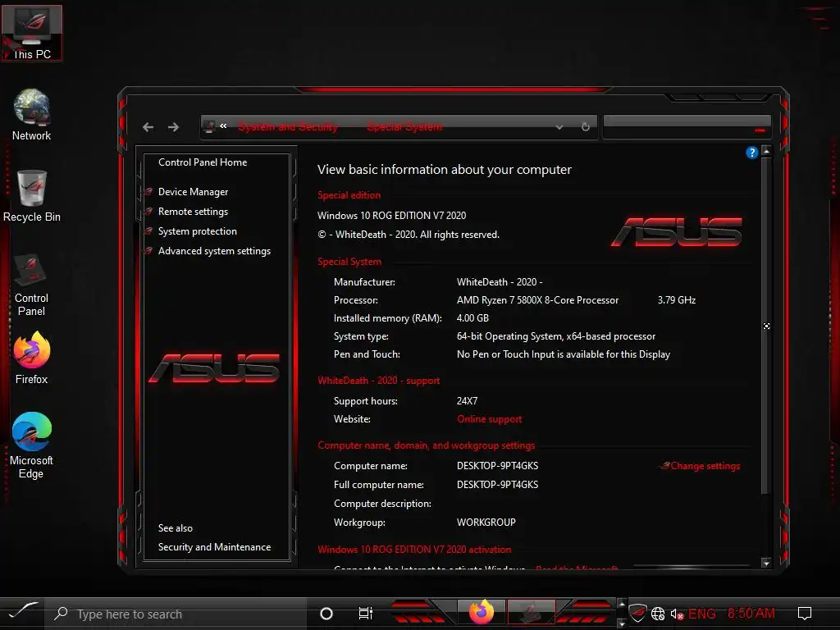Click Change settings for computer name
This screenshot has width=840, height=630.
[x=705, y=466]
